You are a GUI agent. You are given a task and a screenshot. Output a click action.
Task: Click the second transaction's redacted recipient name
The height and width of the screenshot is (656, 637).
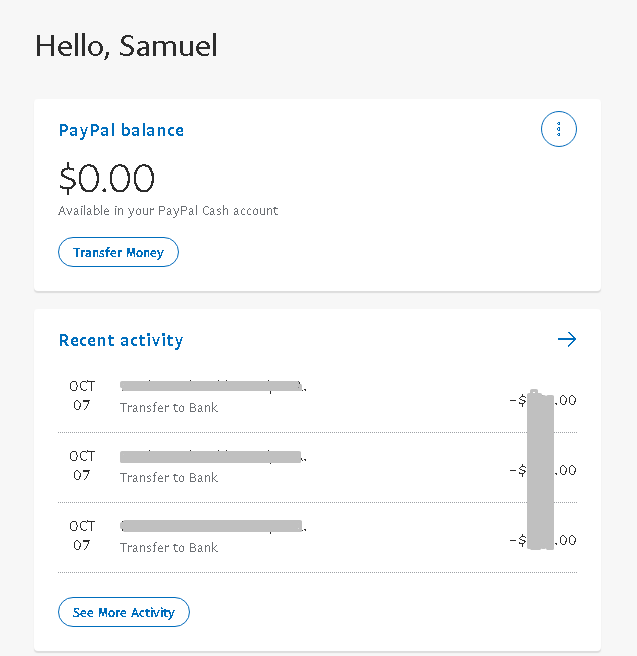[211, 456]
